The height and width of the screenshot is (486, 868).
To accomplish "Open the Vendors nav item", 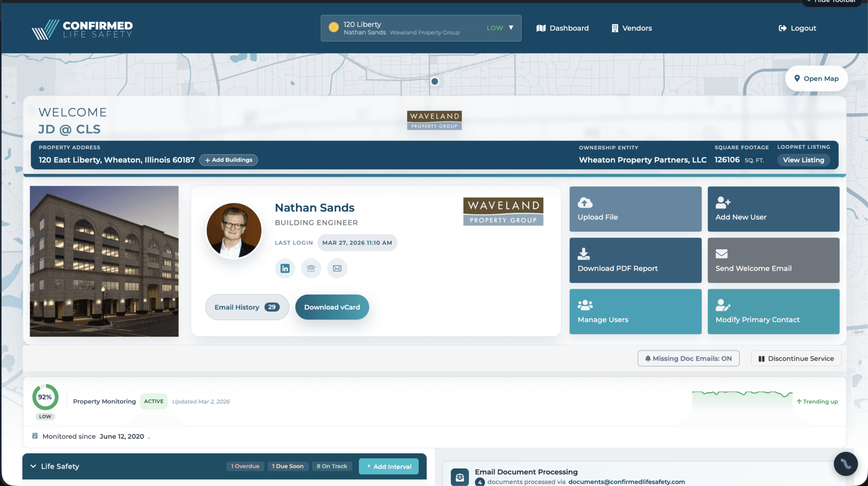I will click(632, 28).
